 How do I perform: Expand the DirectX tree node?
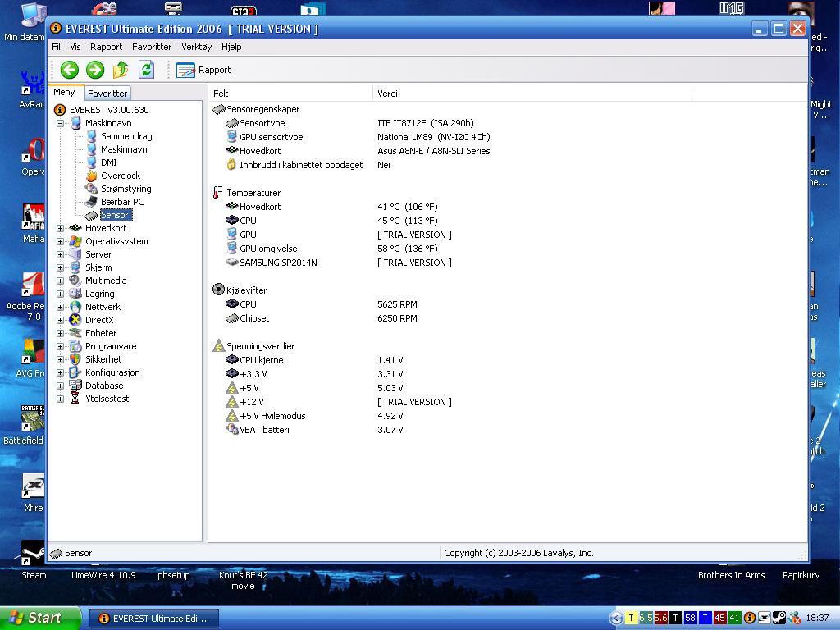(61, 320)
